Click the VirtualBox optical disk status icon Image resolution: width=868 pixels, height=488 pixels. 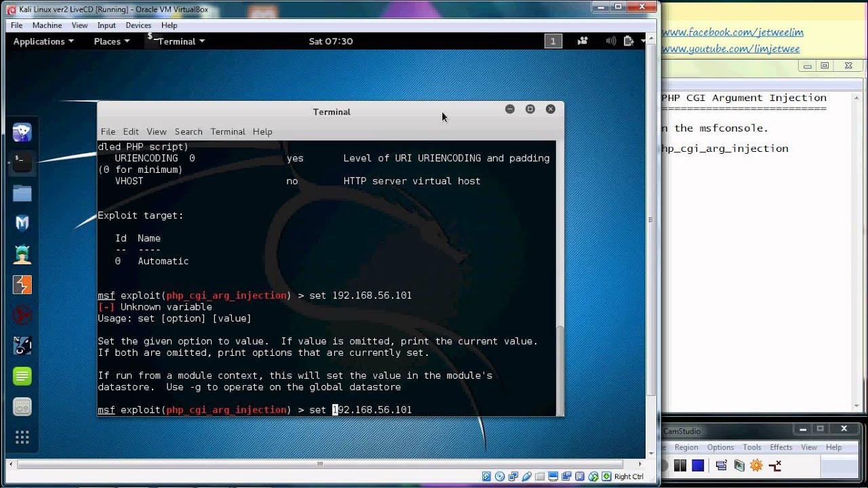(500, 476)
